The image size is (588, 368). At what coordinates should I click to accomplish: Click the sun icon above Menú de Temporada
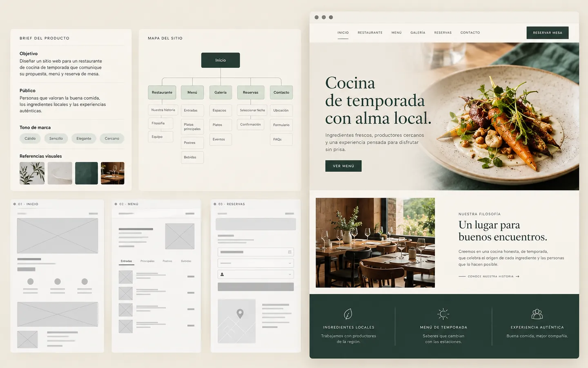click(x=443, y=314)
